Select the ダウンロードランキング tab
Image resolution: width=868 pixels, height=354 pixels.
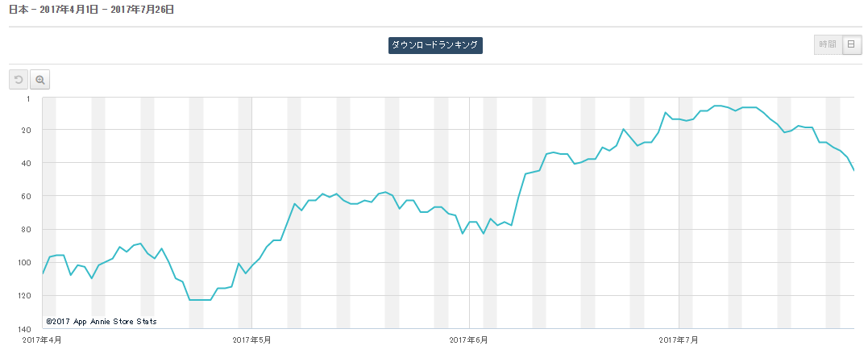click(x=435, y=46)
